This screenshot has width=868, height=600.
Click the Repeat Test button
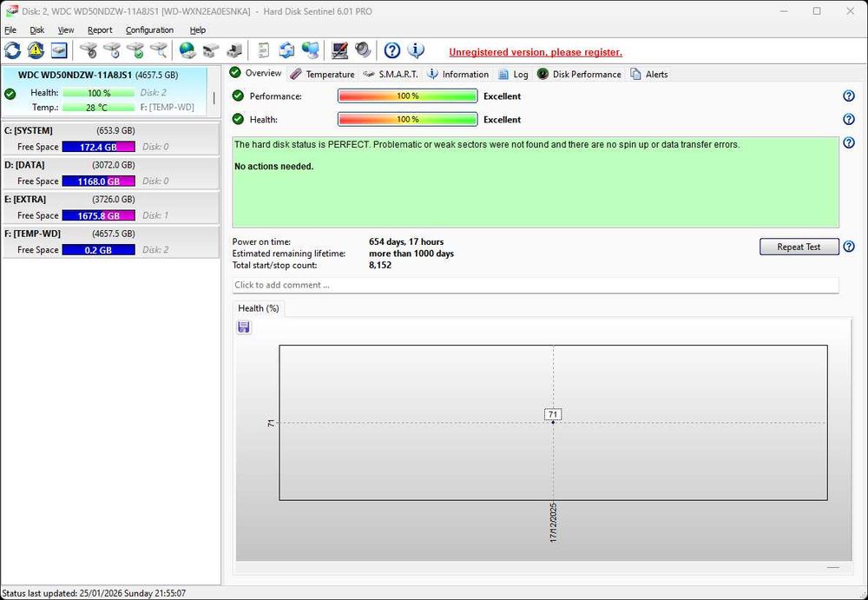click(799, 247)
